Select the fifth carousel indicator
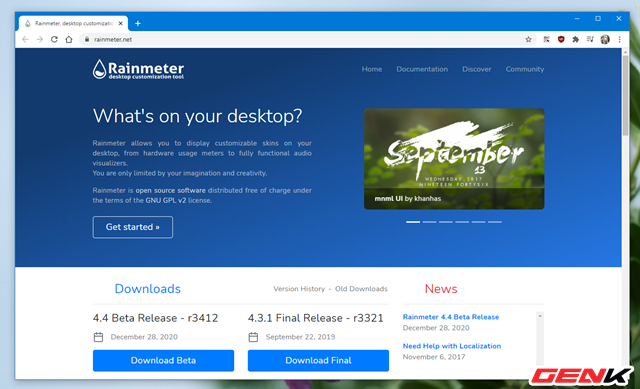640x389 pixels. point(478,222)
